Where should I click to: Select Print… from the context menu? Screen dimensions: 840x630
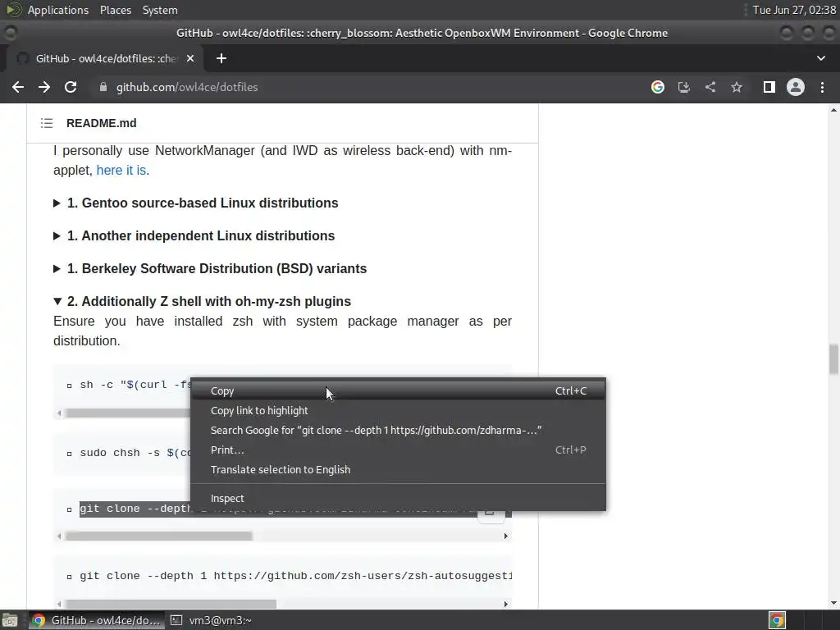coord(398,450)
